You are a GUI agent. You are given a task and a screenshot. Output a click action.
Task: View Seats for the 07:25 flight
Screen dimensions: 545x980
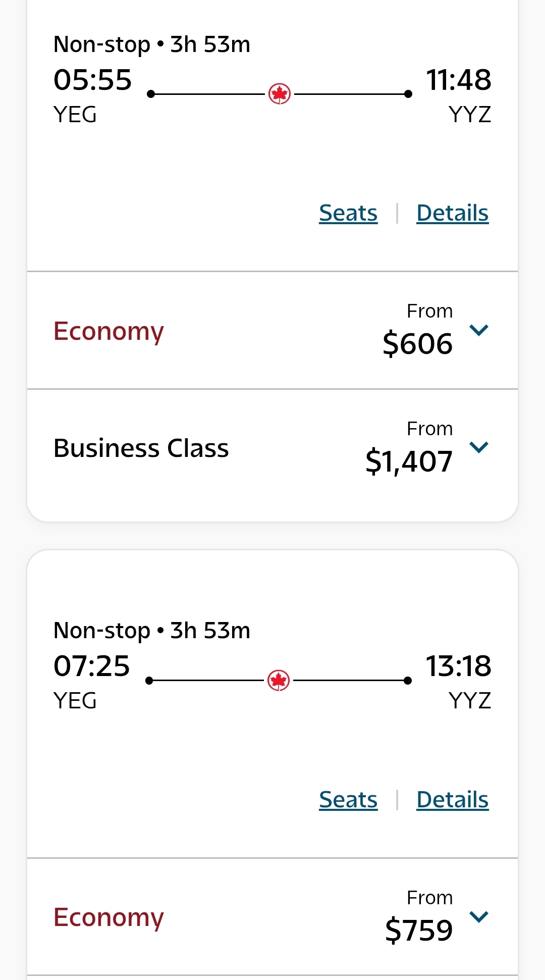348,800
